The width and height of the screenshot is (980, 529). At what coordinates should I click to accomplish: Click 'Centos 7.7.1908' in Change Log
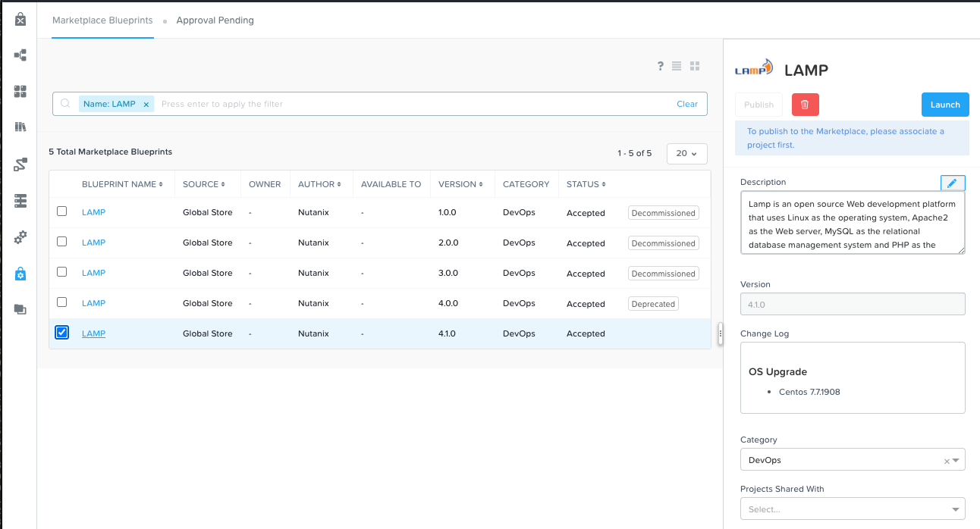809,392
